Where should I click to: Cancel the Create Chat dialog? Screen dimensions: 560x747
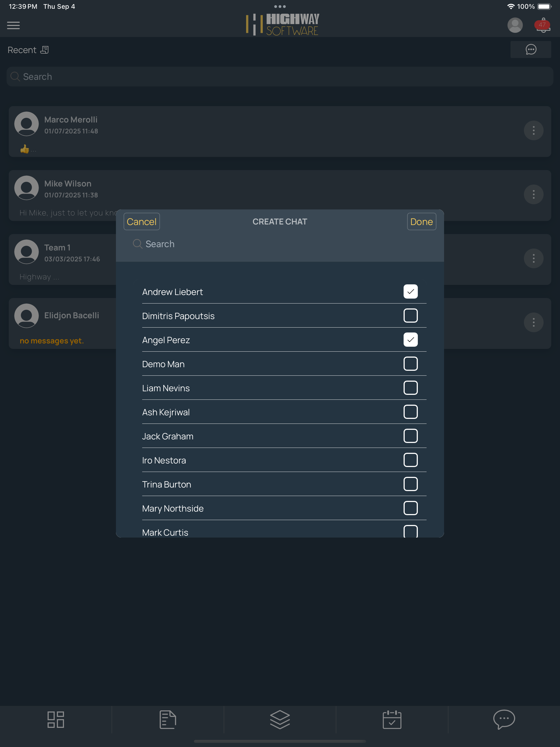(142, 221)
